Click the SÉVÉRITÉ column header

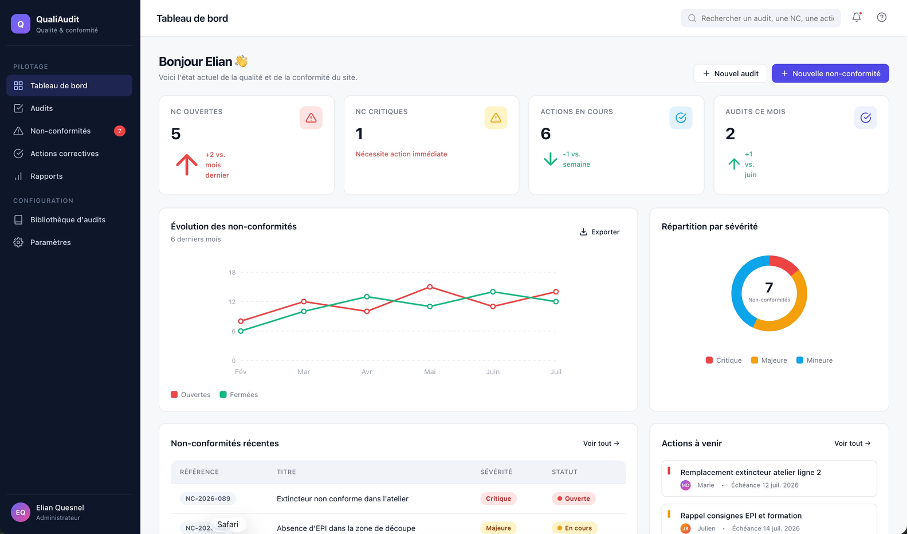(x=496, y=472)
